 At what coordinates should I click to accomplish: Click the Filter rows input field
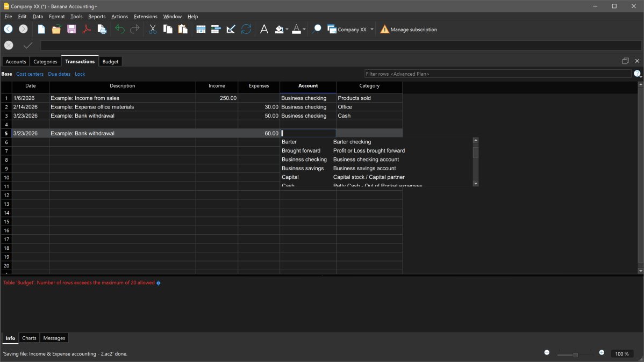(497, 74)
